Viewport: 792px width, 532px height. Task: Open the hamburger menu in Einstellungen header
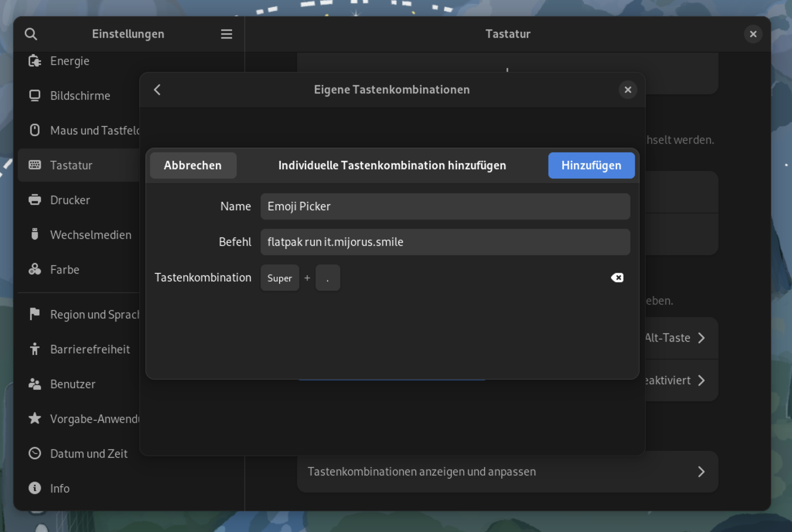pyautogui.click(x=226, y=34)
